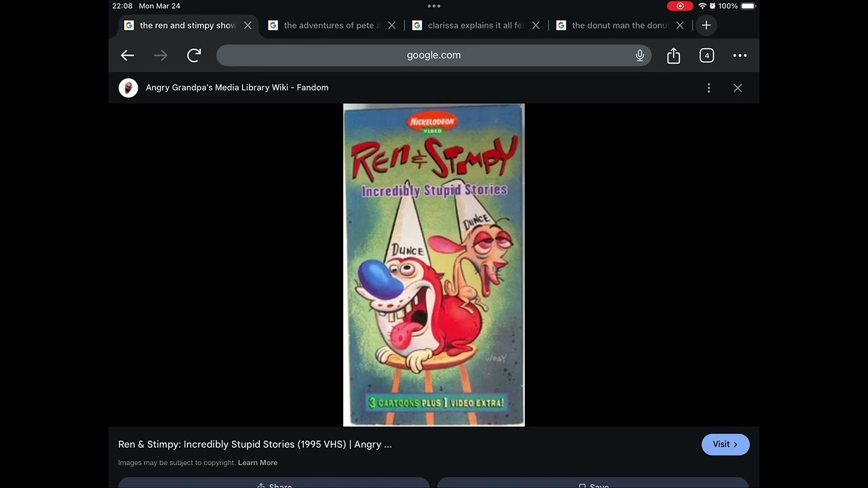Image resolution: width=868 pixels, height=488 pixels.
Task: Open Angry Grandpa's Media Library Wiki source link
Action: tap(237, 87)
